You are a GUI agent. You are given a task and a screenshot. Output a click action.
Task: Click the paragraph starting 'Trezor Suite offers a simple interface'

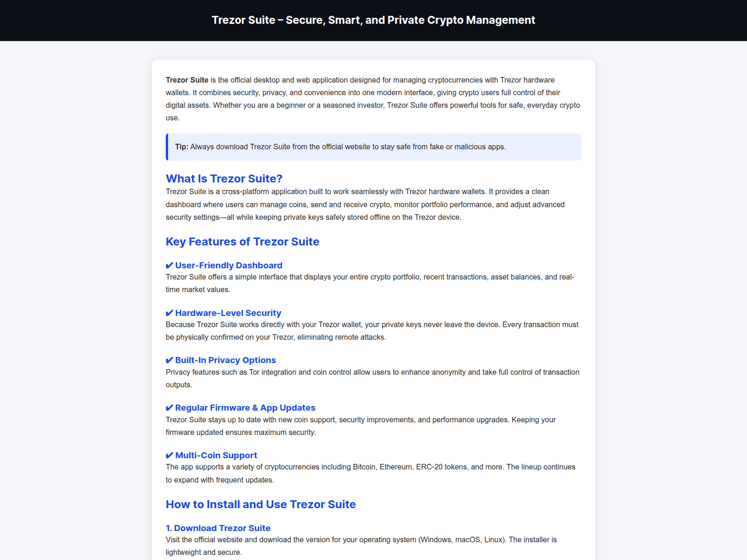[373, 283]
